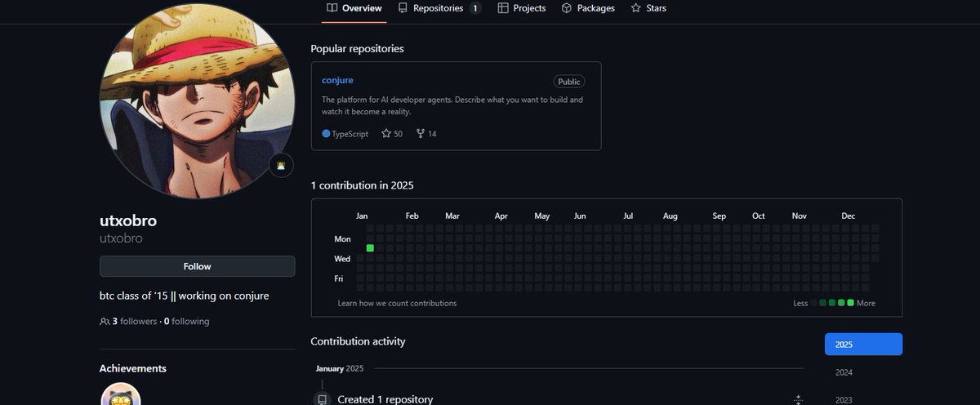This screenshot has width=980, height=405.
Task: Open the 0 following link
Action: point(186,322)
